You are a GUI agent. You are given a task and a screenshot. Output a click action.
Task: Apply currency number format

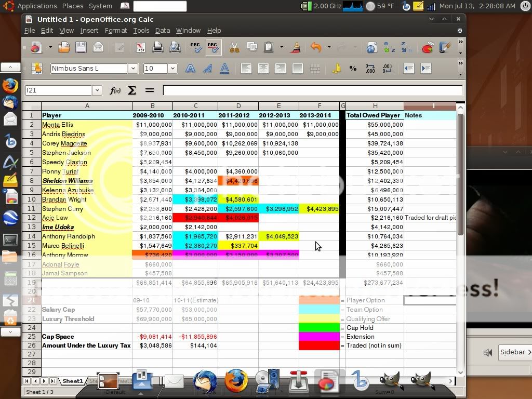[x=336, y=69]
